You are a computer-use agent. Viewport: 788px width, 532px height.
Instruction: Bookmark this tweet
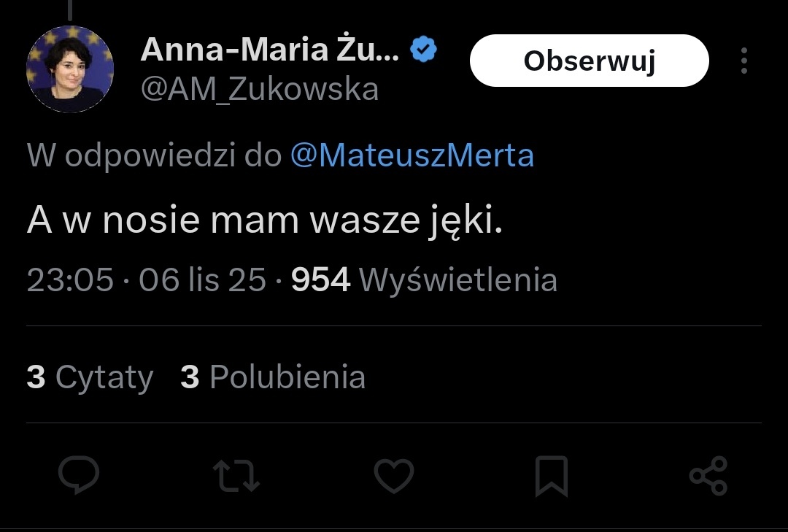[x=551, y=476]
